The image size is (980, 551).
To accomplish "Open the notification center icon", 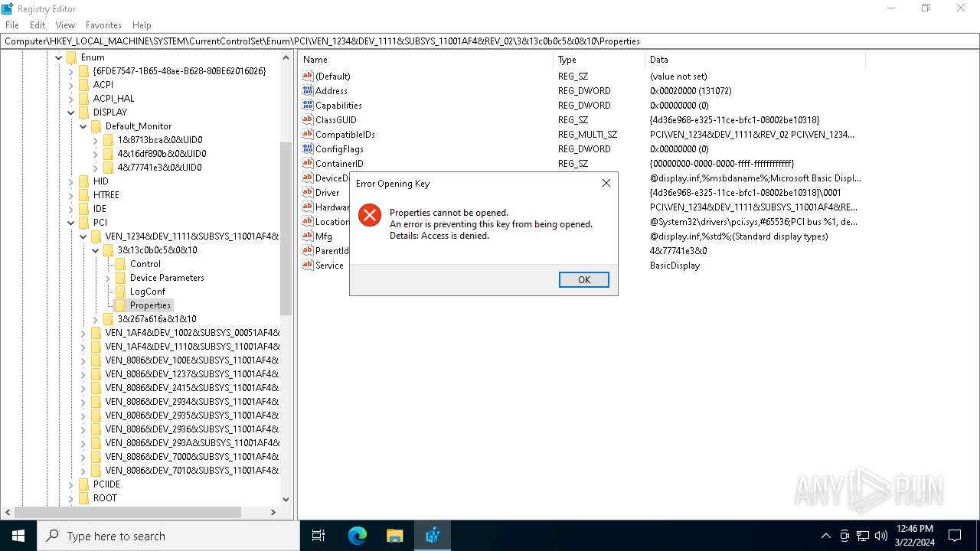I will pyautogui.click(x=955, y=536).
